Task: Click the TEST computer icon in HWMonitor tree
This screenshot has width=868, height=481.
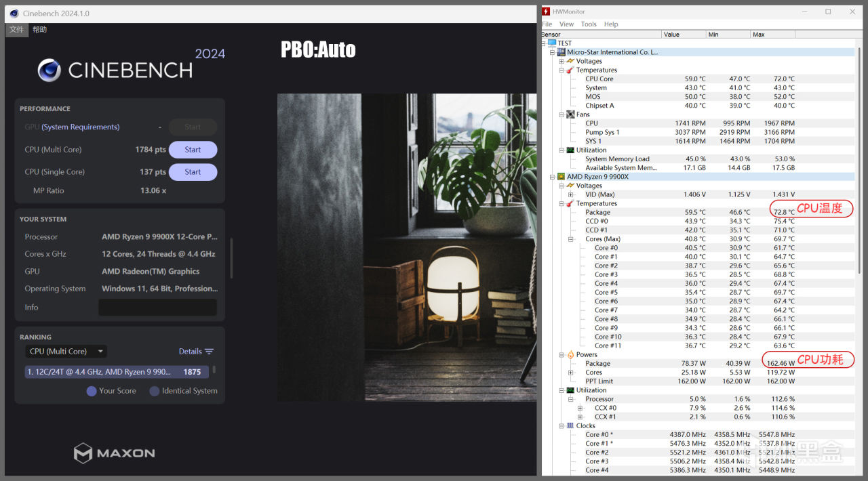Action: point(552,43)
